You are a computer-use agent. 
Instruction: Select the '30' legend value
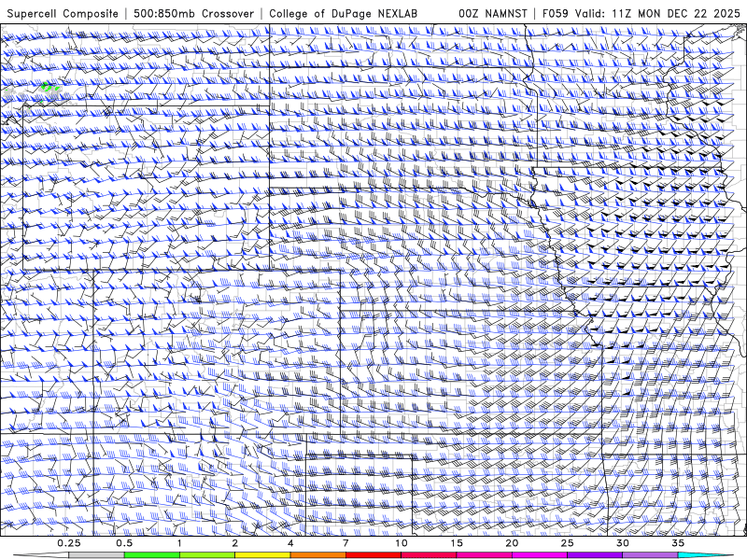622,543
